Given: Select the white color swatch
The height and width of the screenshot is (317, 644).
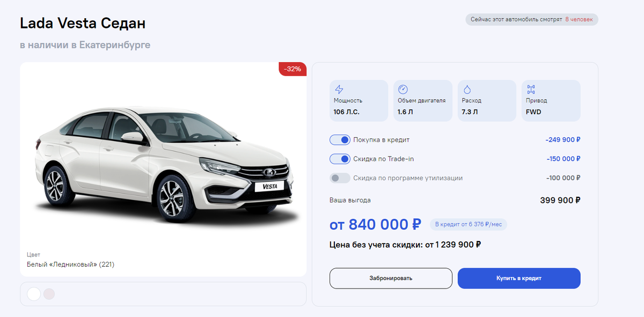Looking at the screenshot, I should (x=34, y=294).
